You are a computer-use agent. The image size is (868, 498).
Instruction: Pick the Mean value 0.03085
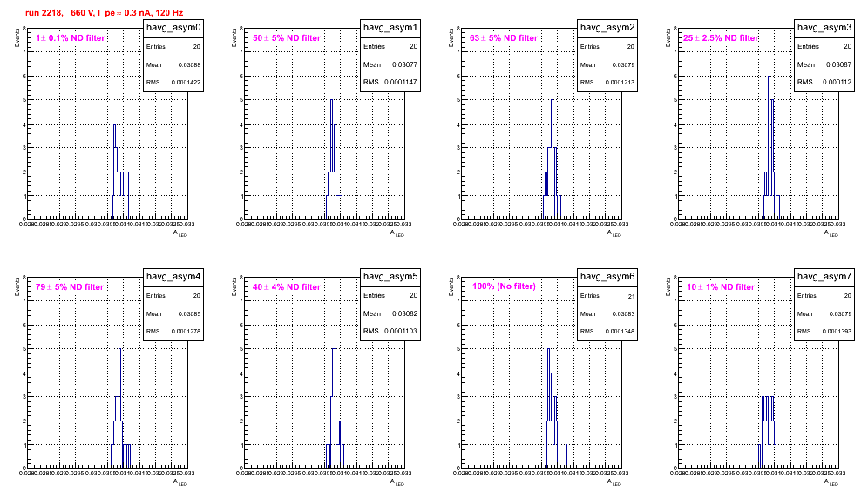[189, 314]
